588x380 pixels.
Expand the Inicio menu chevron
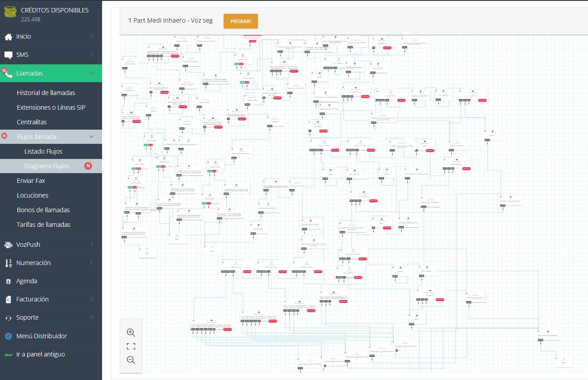coord(91,36)
